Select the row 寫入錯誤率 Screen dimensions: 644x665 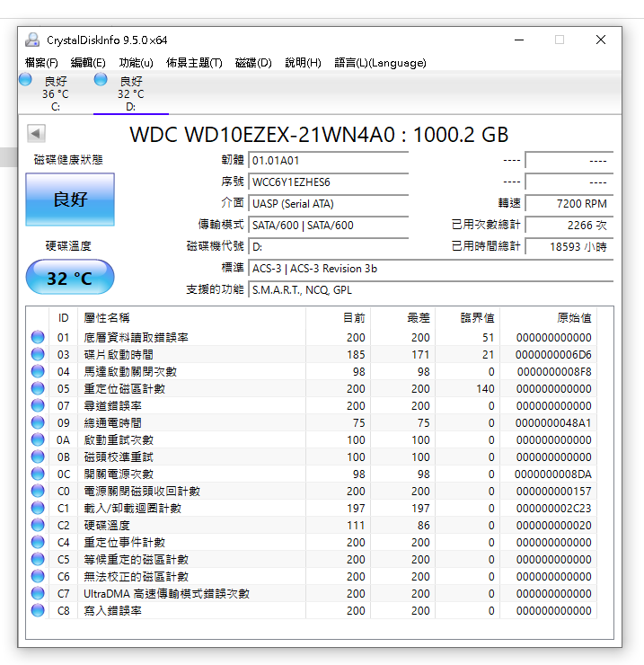pyautogui.click(x=312, y=611)
